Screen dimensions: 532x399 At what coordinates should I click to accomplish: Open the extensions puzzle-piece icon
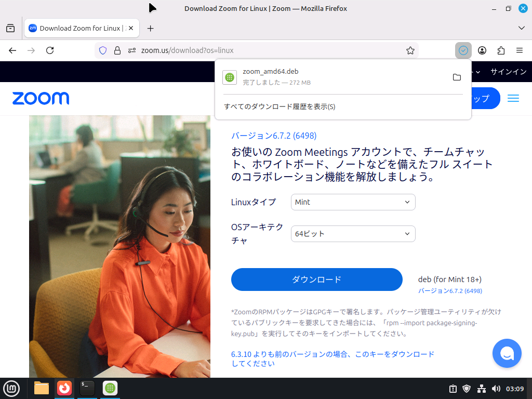pyautogui.click(x=501, y=50)
